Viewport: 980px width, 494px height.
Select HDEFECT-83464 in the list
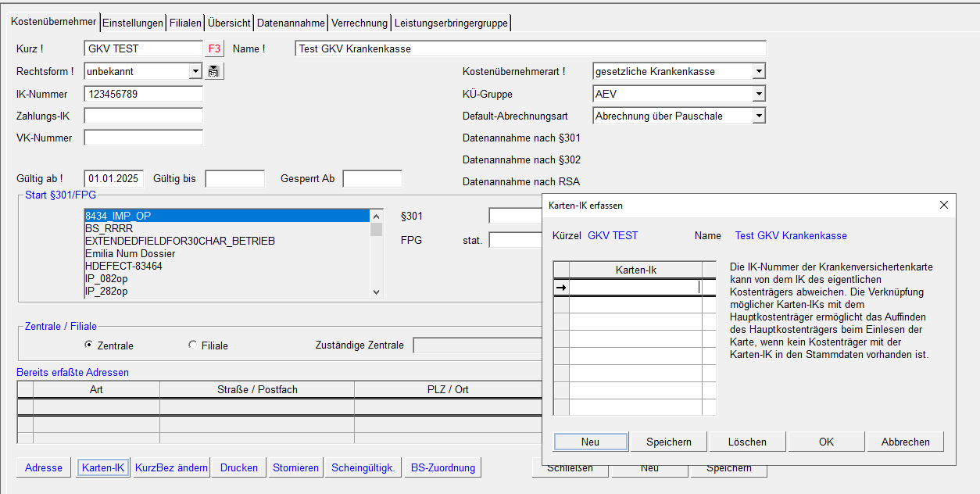point(226,266)
